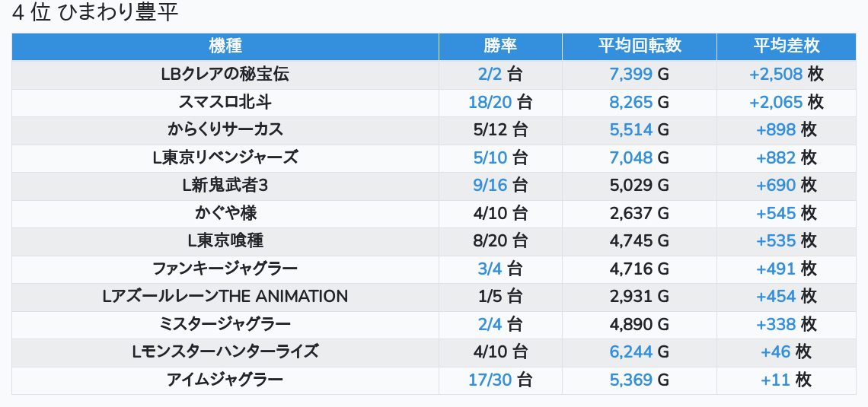Click the 17/30 win rate for アイムジャグラー

point(490,380)
